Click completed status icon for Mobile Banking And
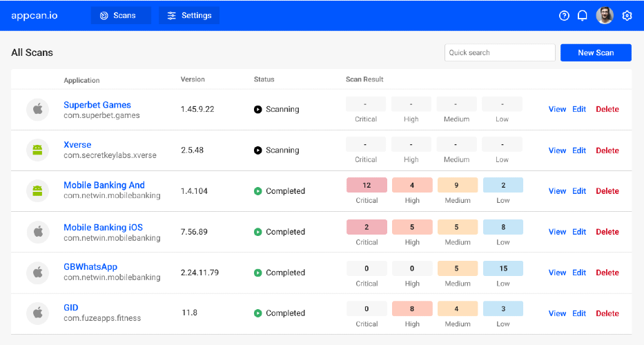644x345 pixels. tap(258, 191)
